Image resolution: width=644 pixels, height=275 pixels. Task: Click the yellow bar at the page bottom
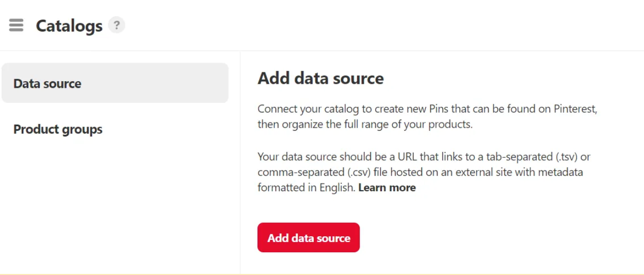[x=322, y=273]
